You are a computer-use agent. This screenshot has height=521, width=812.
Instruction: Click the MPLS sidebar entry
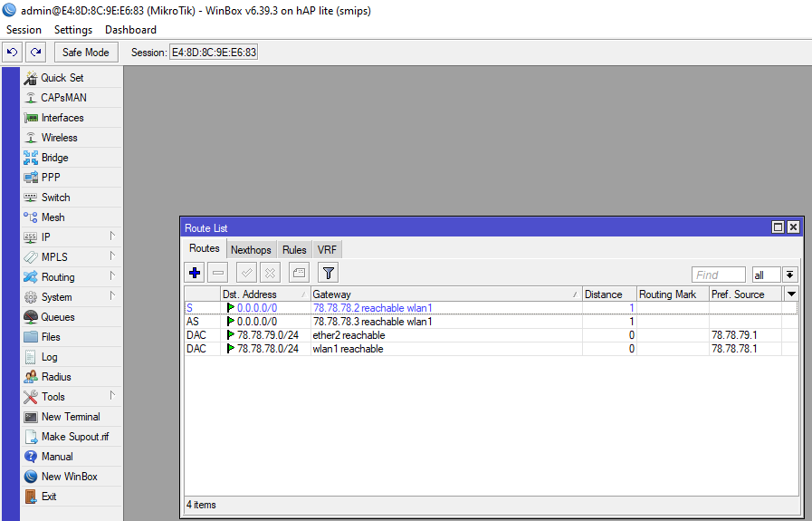click(x=72, y=257)
